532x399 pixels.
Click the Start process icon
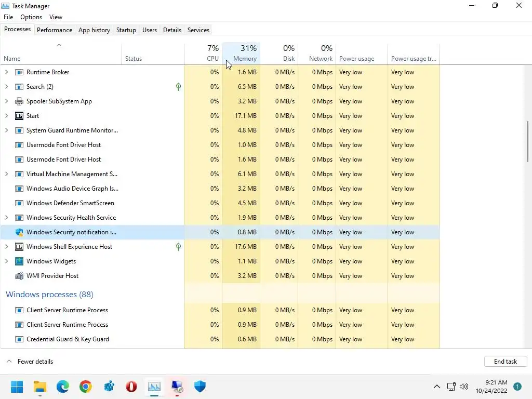[x=19, y=116]
